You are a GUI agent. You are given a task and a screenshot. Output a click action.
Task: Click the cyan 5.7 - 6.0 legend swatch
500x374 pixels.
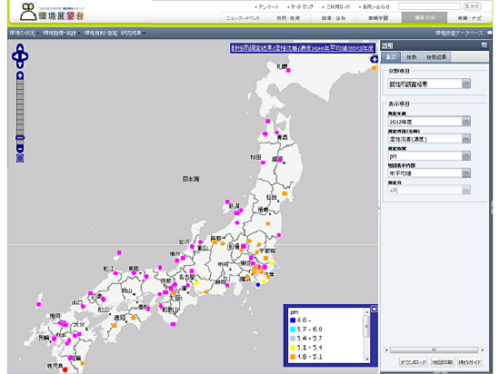point(293,329)
